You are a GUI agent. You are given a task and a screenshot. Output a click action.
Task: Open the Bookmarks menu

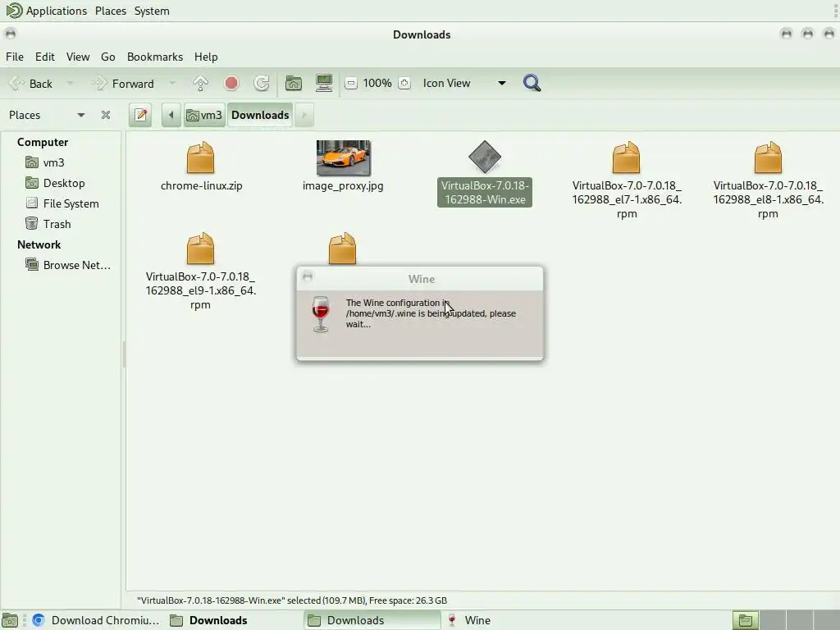[x=155, y=57]
